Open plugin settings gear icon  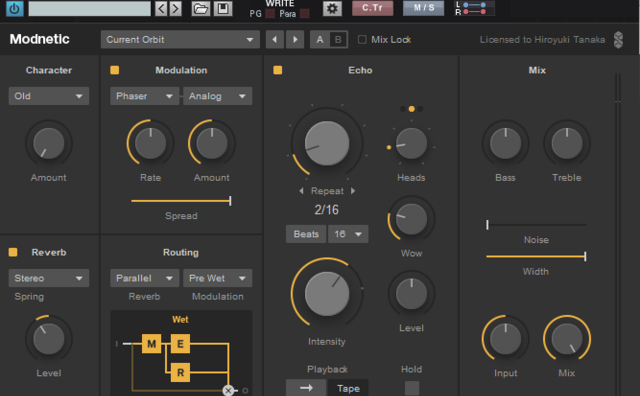click(x=332, y=9)
